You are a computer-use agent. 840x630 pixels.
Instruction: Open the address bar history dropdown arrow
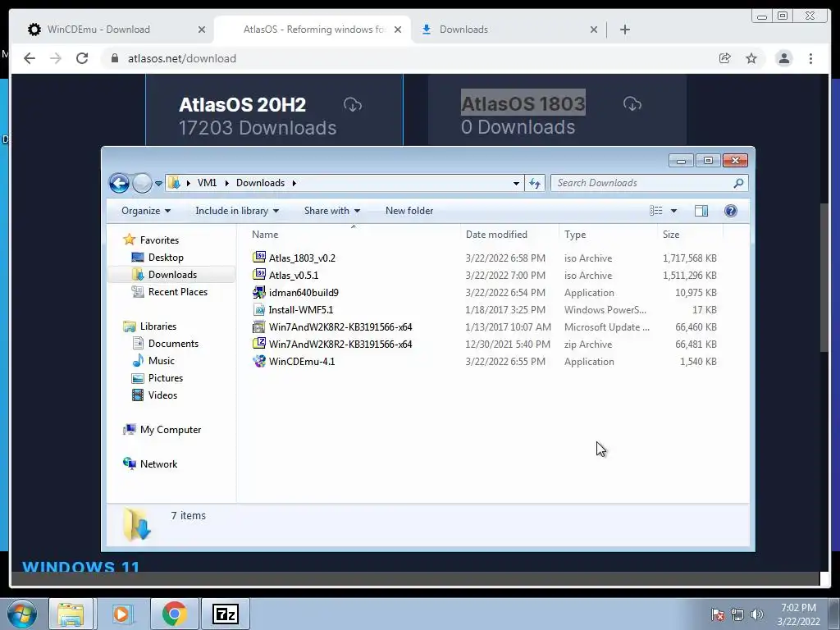pos(516,183)
